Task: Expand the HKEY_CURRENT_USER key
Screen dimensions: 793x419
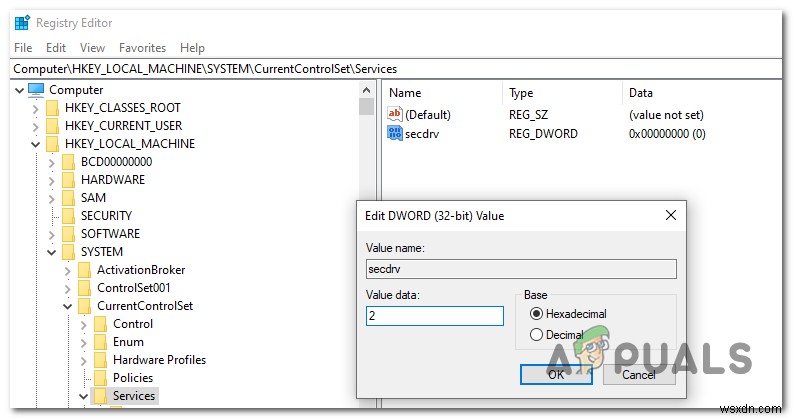Action: pos(35,127)
